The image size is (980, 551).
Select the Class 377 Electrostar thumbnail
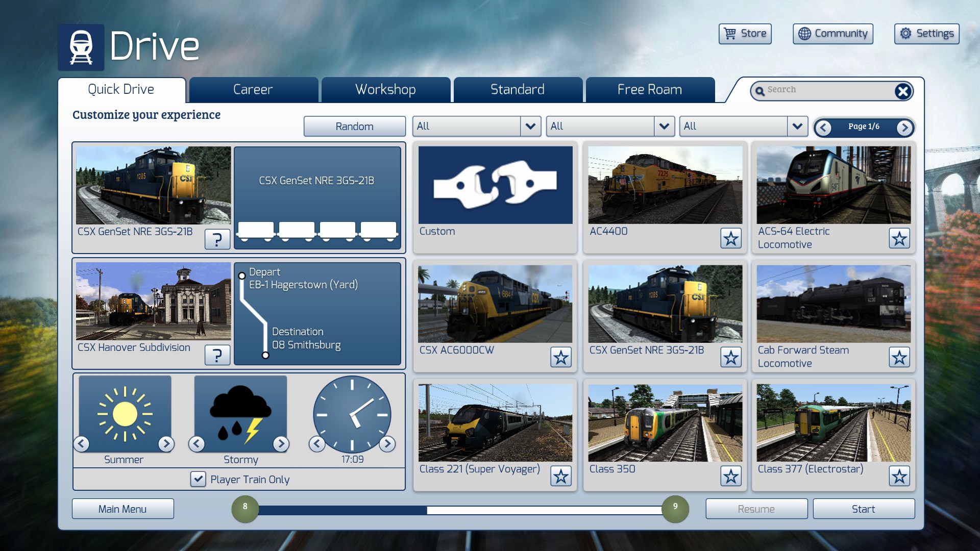click(x=834, y=423)
